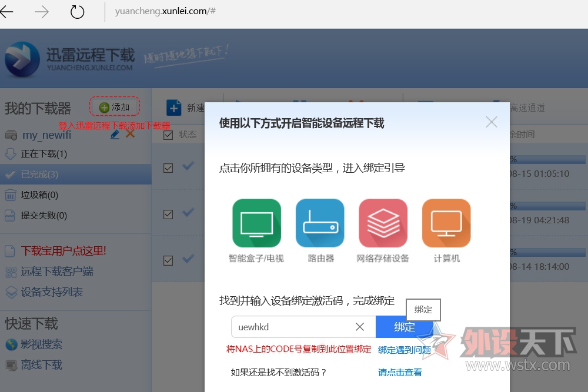
Task: Click the activation code field containing uewhkd
Action: click(x=303, y=327)
